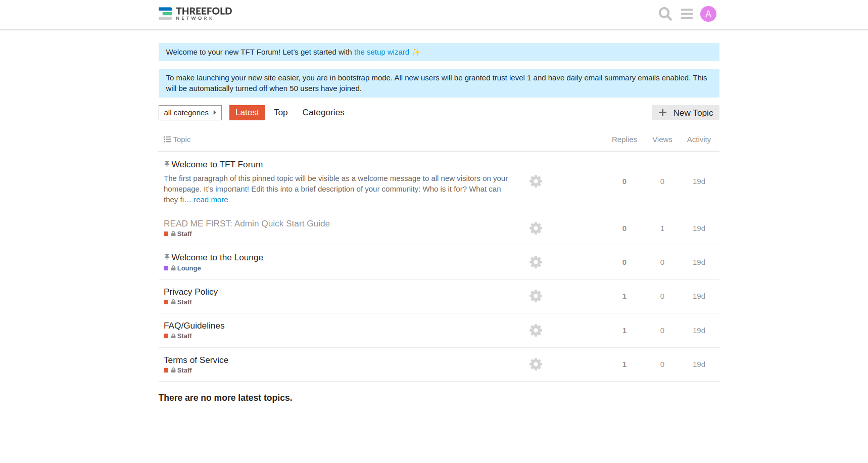Click gear avatar on Terms of Service row

(x=536, y=364)
